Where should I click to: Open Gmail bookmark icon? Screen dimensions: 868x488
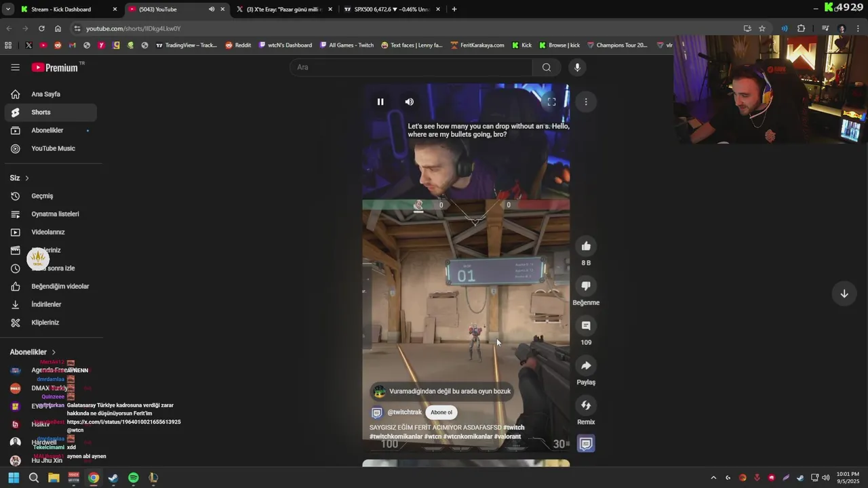click(73, 45)
